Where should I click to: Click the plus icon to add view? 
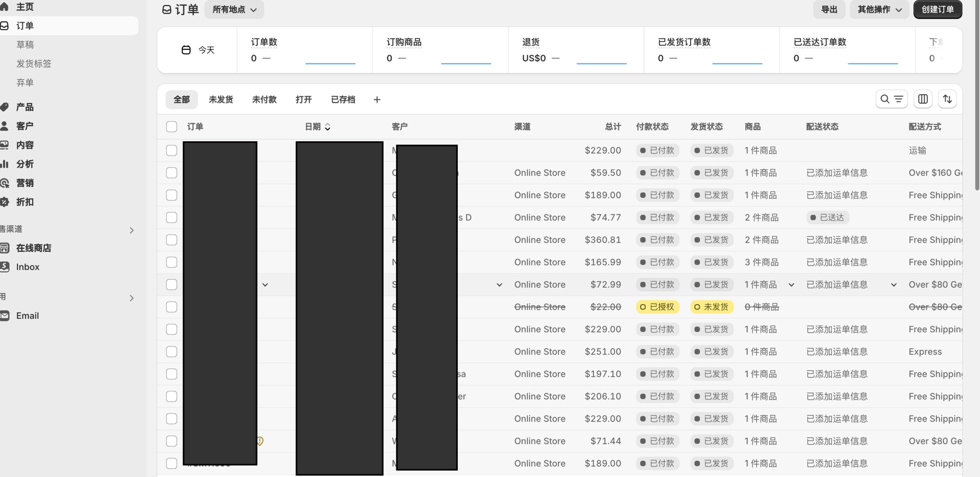[377, 100]
